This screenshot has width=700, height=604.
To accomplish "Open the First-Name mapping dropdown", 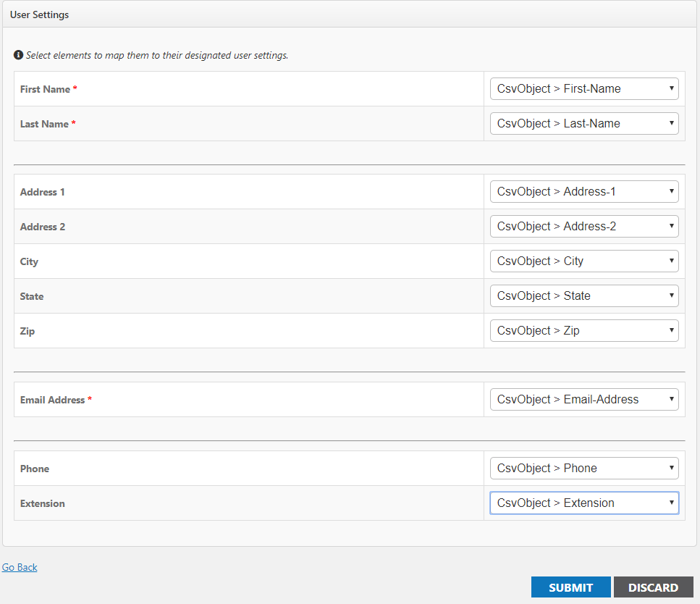I will (x=583, y=88).
